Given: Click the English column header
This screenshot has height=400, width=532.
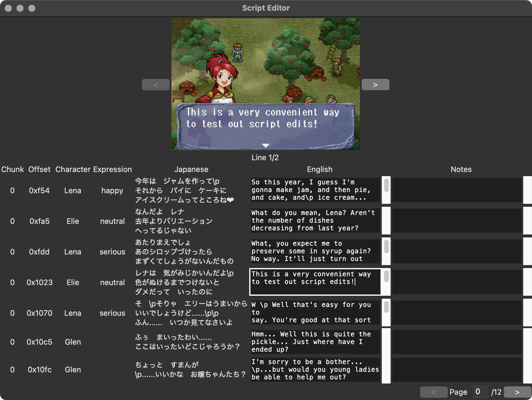Looking at the screenshot, I should [320, 169].
